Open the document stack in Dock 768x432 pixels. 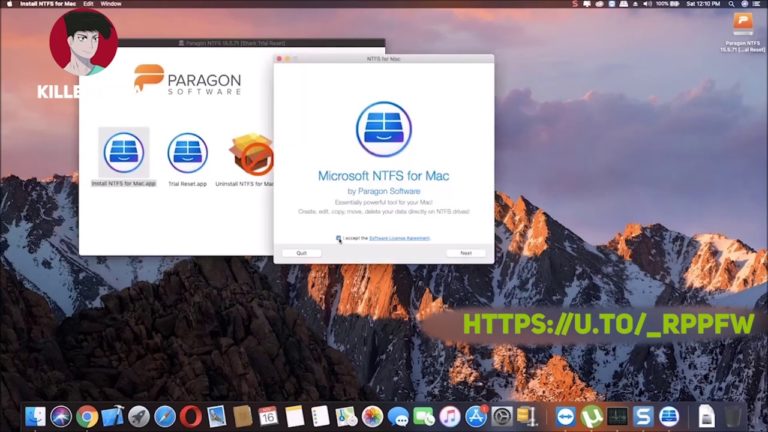[706, 417]
